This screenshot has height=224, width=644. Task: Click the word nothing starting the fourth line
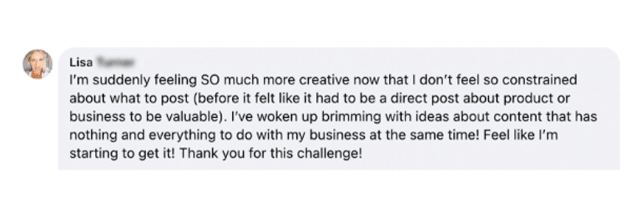pos(91,135)
